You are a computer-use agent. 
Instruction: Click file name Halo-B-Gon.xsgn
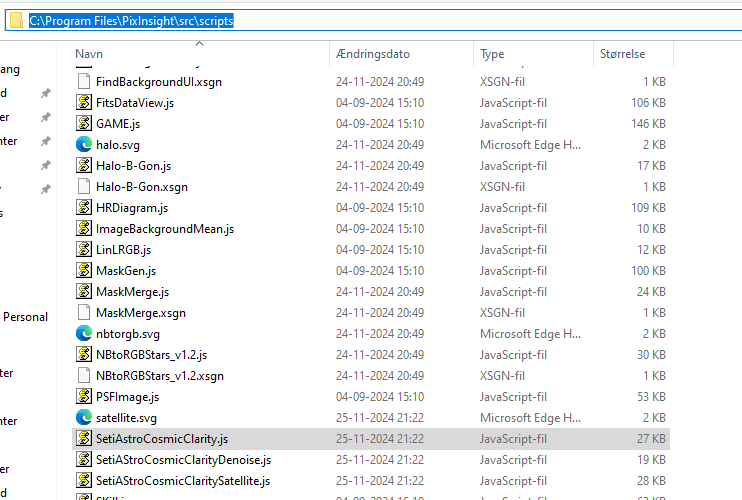(x=142, y=187)
